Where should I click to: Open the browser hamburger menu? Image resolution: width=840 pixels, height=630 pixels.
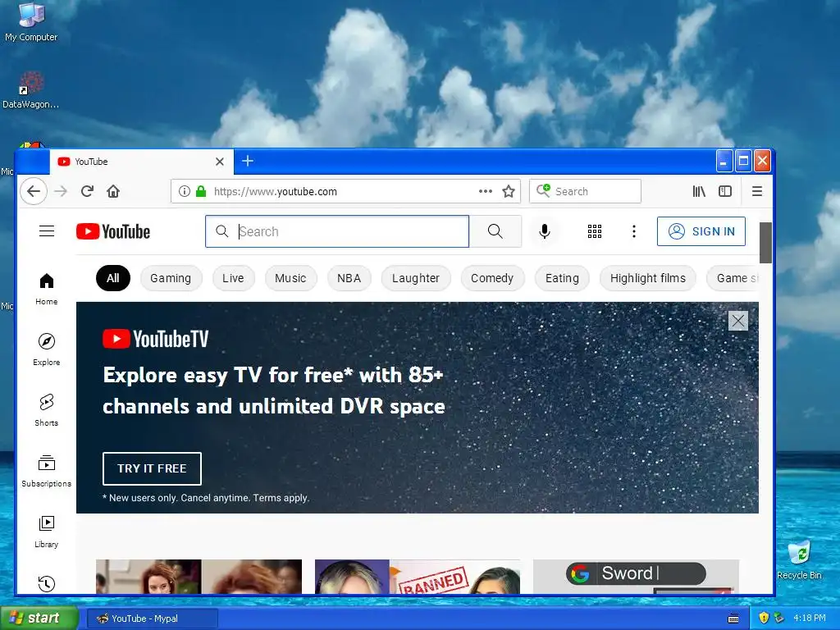pyautogui.click(x=757, y=191)
